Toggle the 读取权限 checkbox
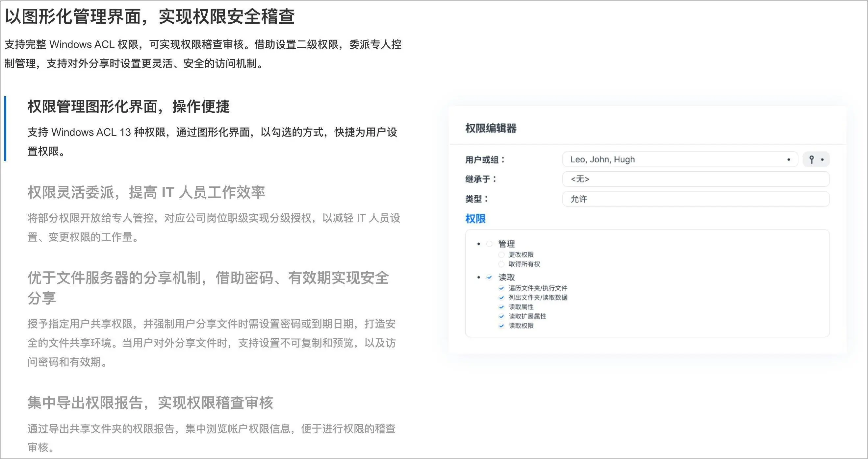 (x=501, y=326)
